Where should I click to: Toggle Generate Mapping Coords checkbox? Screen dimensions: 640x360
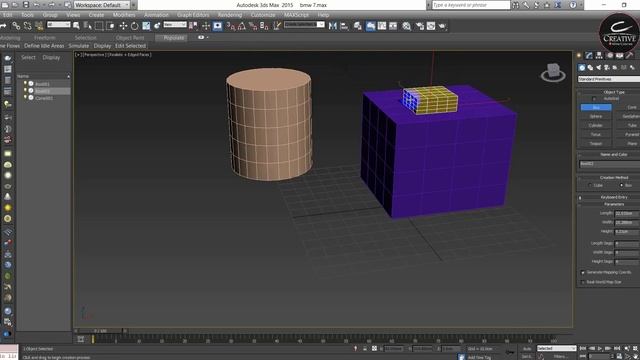[583, 272]
